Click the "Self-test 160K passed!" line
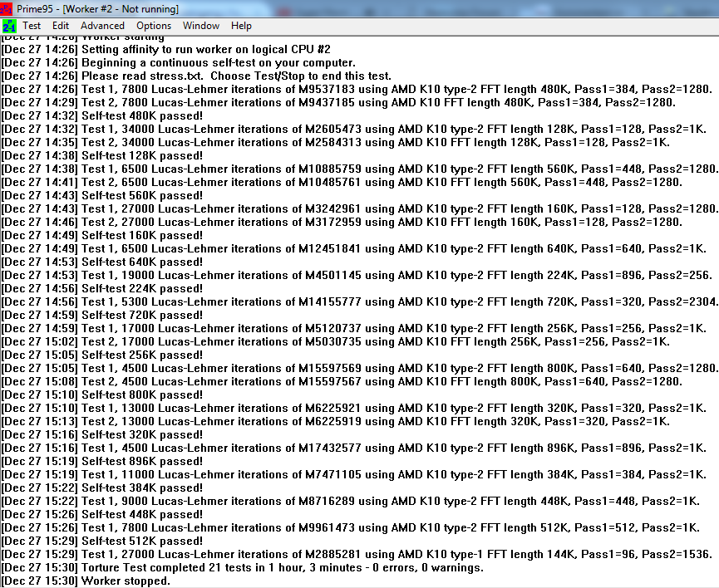719x588 pixels. [101, 236]
